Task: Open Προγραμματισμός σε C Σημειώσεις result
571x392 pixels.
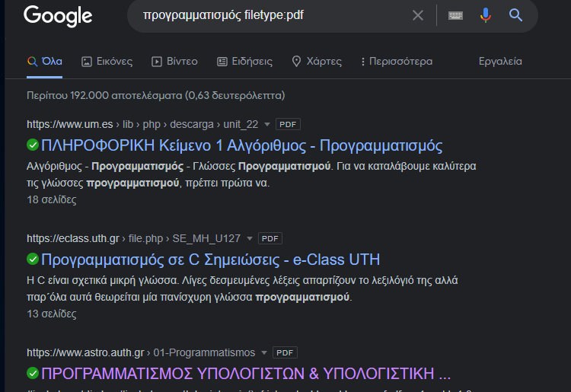Action: [210, 260]
